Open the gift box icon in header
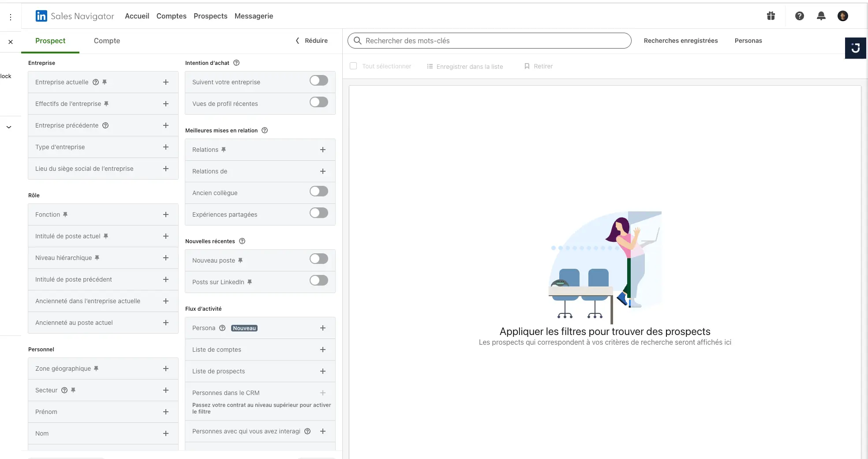Image resolution: width=868 pixels, height=459 pixels. pyautogui.click(x=771, y=16)
